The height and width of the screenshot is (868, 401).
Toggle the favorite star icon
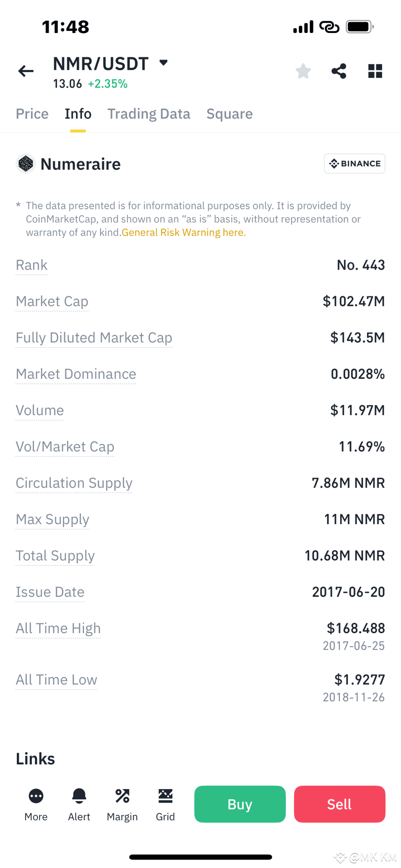(x=303, y=71)
